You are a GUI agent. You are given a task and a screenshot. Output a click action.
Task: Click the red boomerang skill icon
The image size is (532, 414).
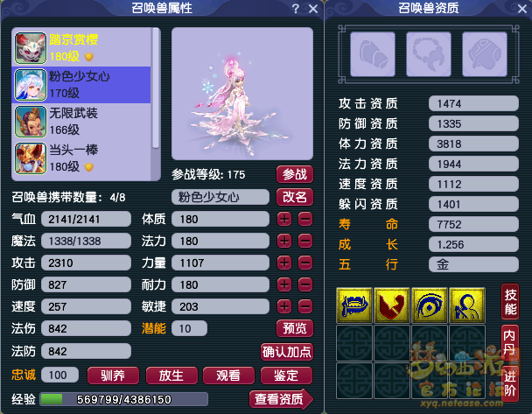(x=392, y=305)
